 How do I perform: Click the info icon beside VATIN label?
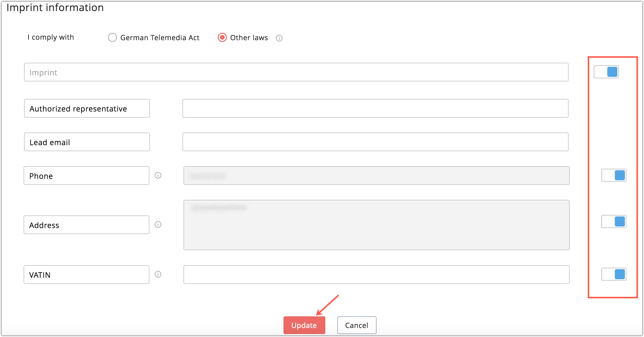click(158, 274)
